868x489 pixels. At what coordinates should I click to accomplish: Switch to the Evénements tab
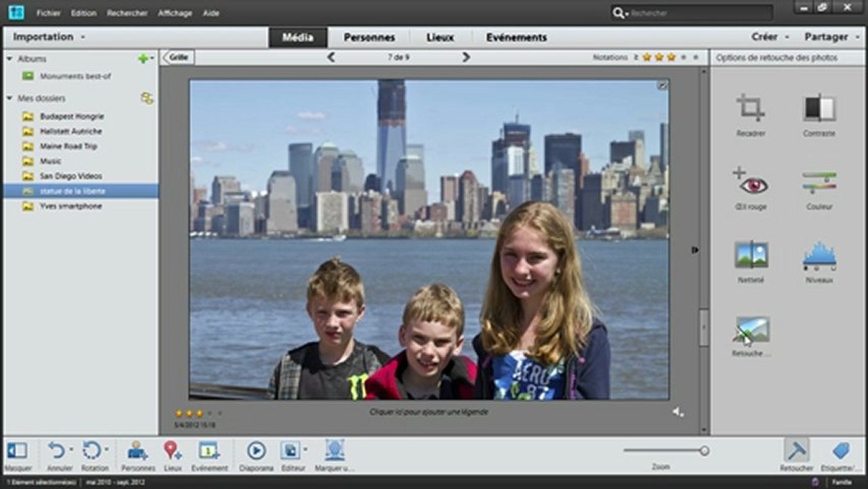pyautogui.click(x=516, y=37)
